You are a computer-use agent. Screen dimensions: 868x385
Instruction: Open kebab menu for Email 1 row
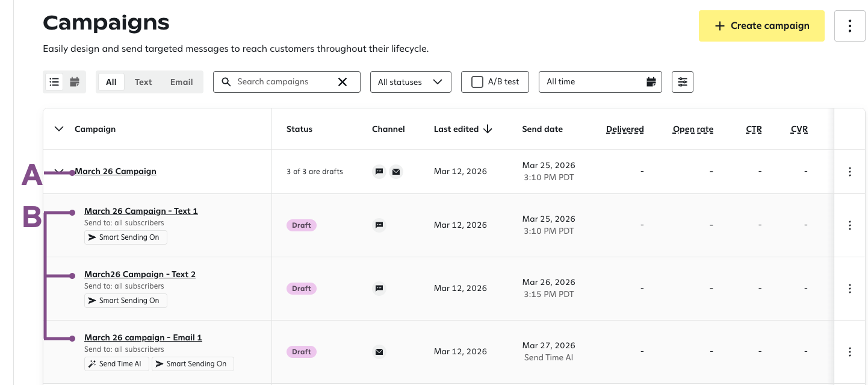[x=849, y=352]
